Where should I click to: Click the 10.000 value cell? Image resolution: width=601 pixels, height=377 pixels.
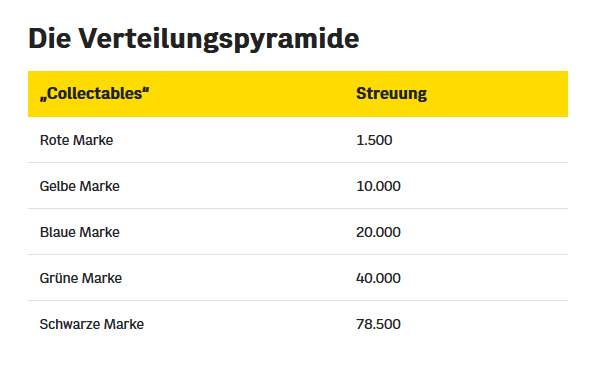point(378,186)
